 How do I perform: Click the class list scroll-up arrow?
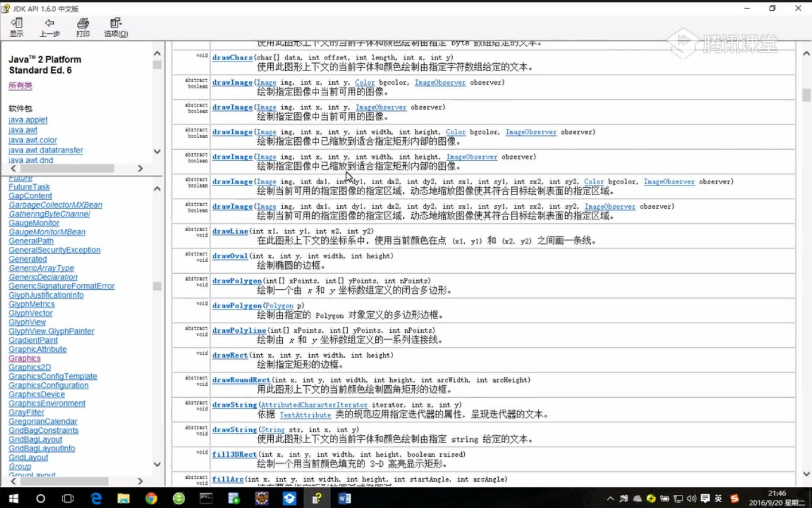(x=157, y=189)
